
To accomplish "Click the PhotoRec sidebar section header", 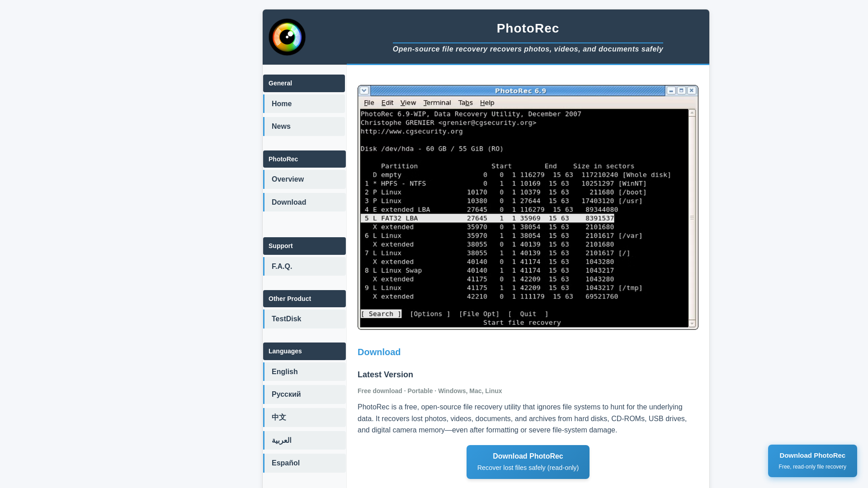I will pyautogui.click(x=304, y=159).
